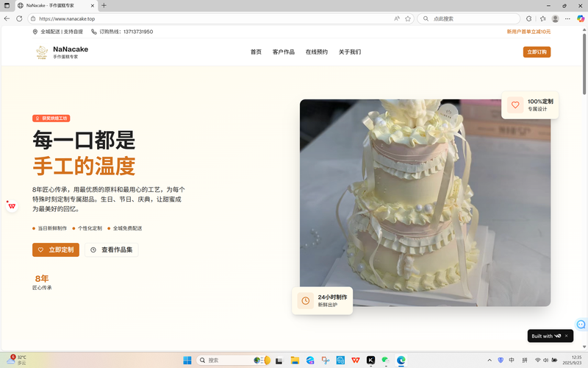Click the address bar URL

pos(67,19)
